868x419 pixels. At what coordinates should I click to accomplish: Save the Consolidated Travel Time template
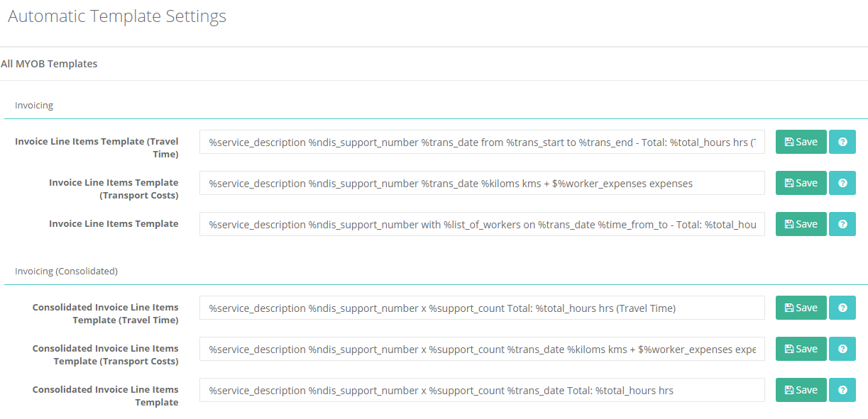(x=801, y=308)
